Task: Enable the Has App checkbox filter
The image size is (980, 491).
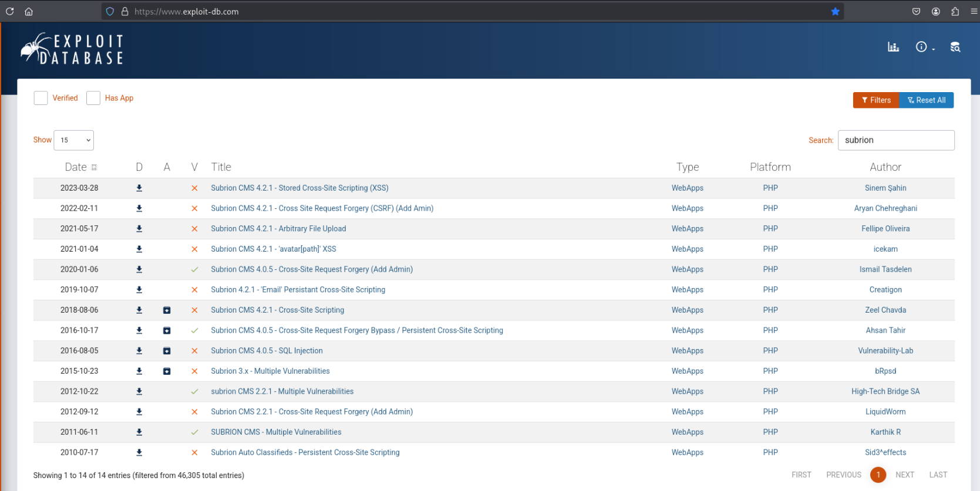Action: [93, 98]
